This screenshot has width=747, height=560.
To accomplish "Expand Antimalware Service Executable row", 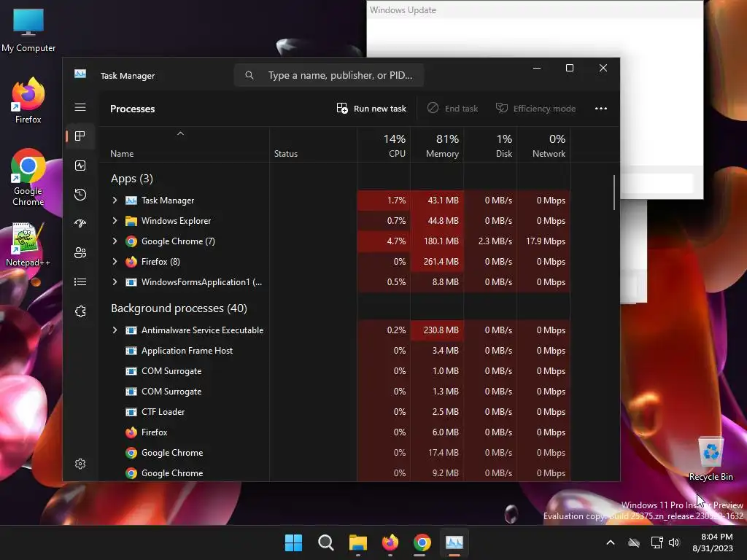I will [x=115, y=330].
